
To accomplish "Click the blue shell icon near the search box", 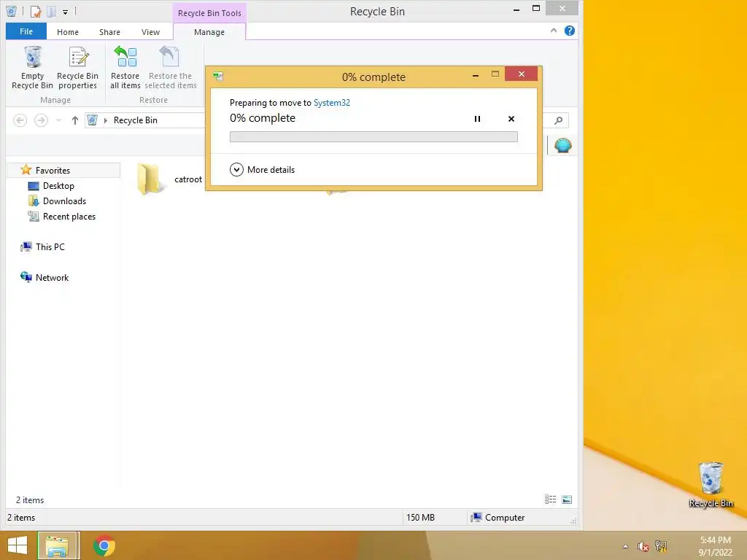I will pos(562,145).
